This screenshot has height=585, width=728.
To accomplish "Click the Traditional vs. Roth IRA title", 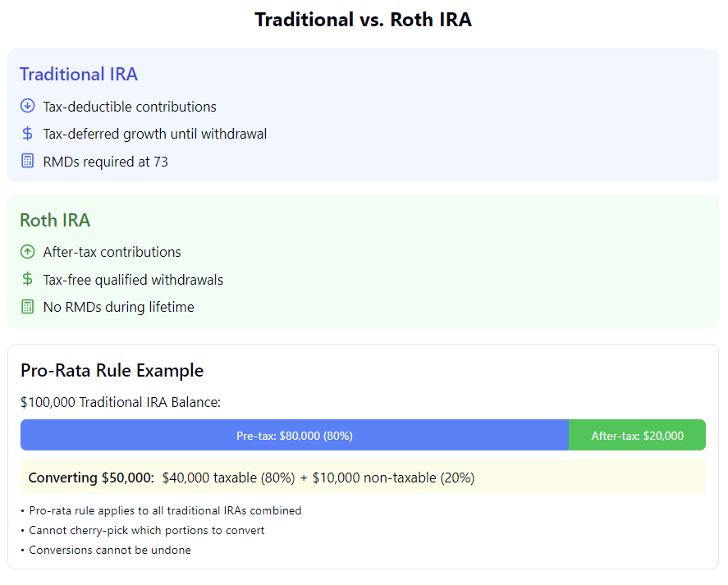I will click(x=363, y=20).
